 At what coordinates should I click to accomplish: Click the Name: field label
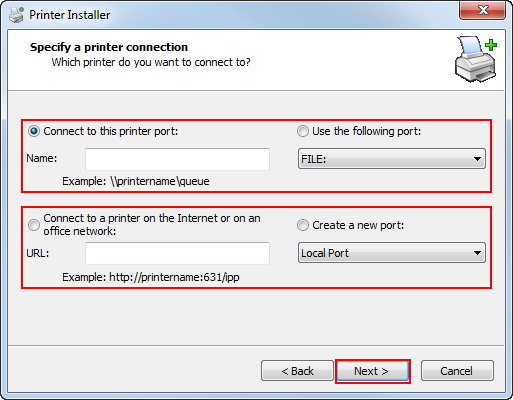42,158
